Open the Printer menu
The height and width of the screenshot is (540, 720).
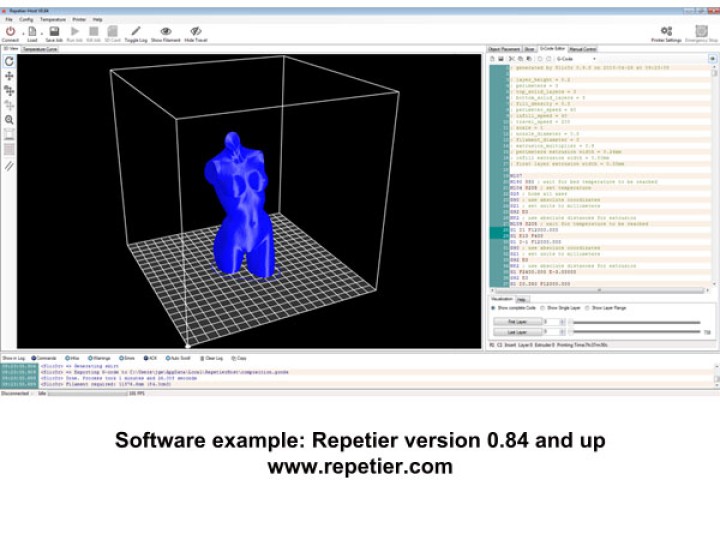pyautogui.click(x=79, y=19)
